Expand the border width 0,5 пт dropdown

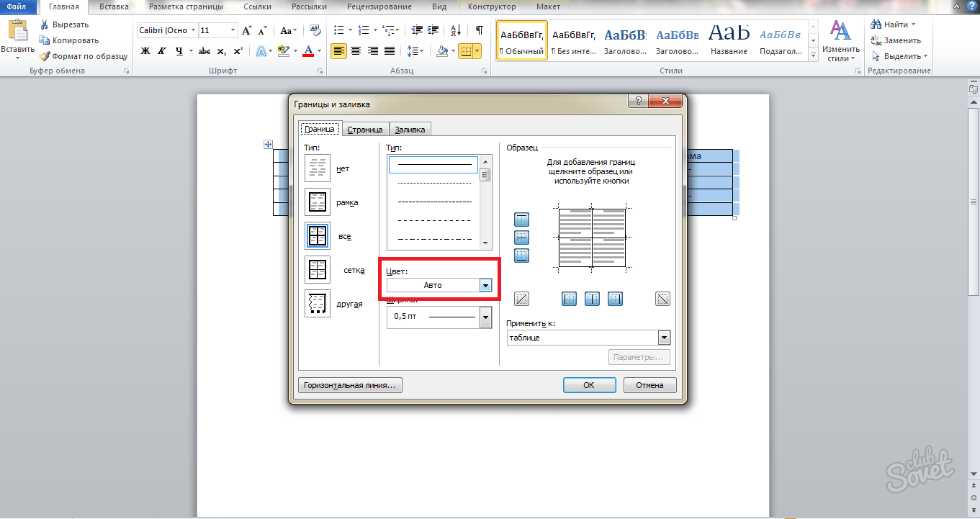pos(485,317)
